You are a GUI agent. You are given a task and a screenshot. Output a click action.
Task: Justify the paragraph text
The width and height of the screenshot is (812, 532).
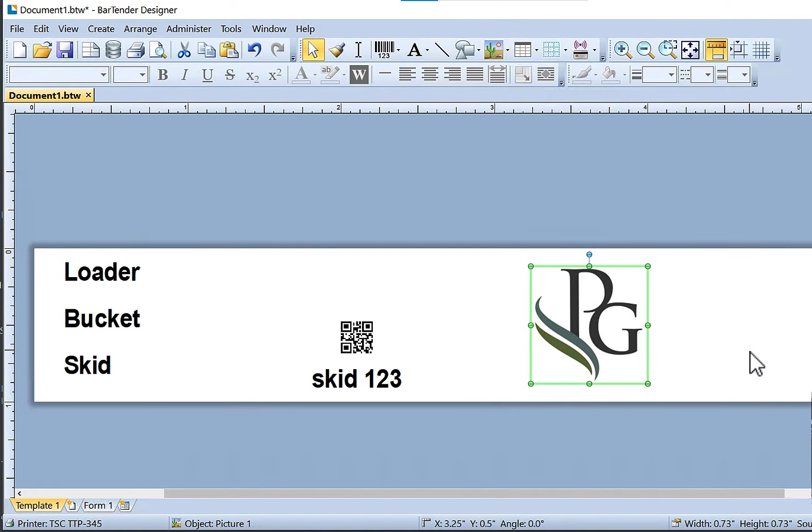(x=475, y=75)
